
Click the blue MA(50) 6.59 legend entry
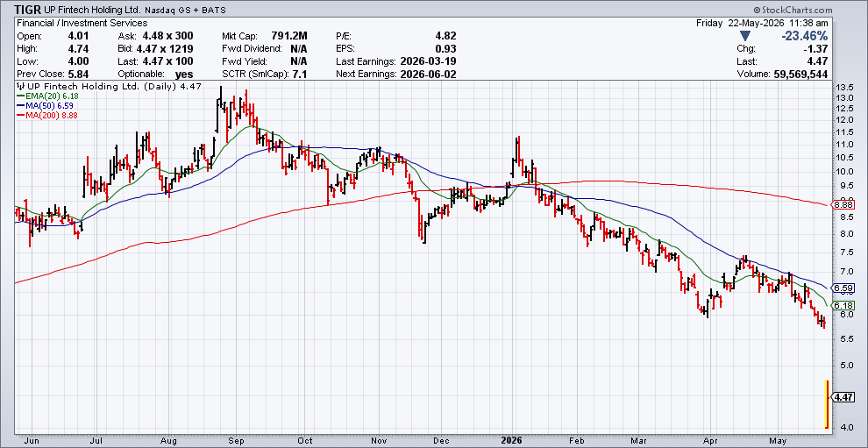coord(45,104)
